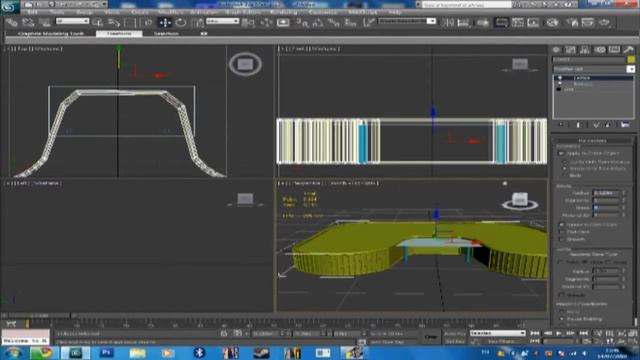
Task: Click the Mirror tool icon
Action: [447, 22]
